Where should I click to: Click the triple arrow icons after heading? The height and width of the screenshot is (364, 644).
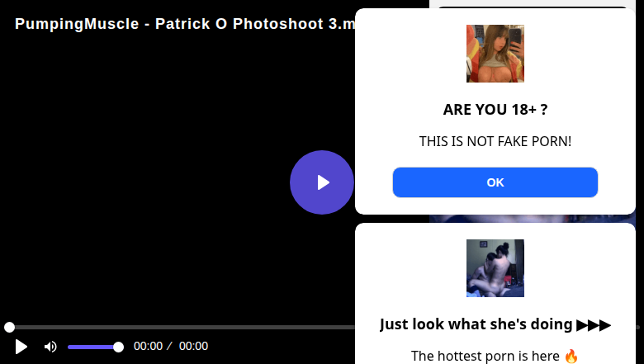click(594, 324)
